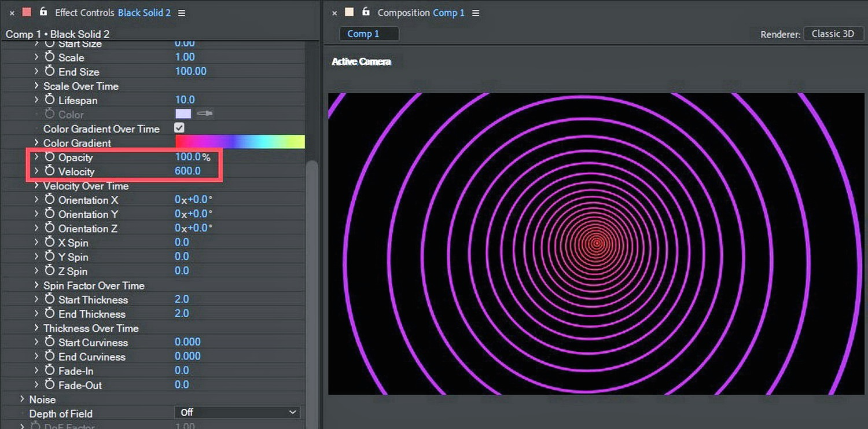The image size is (868, 429).
Task: Click the End Size value 100.00
Action: (191, 71)
